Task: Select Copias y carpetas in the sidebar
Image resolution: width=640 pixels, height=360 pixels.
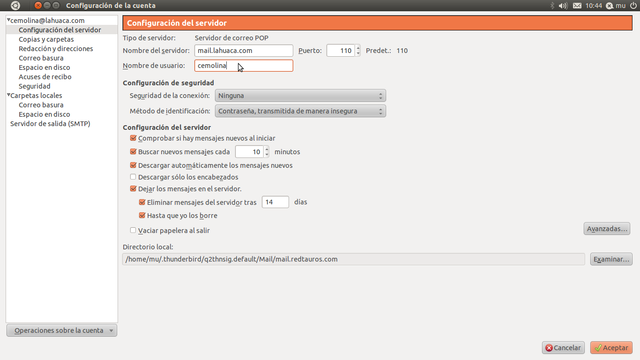Action: click(46, 39)
